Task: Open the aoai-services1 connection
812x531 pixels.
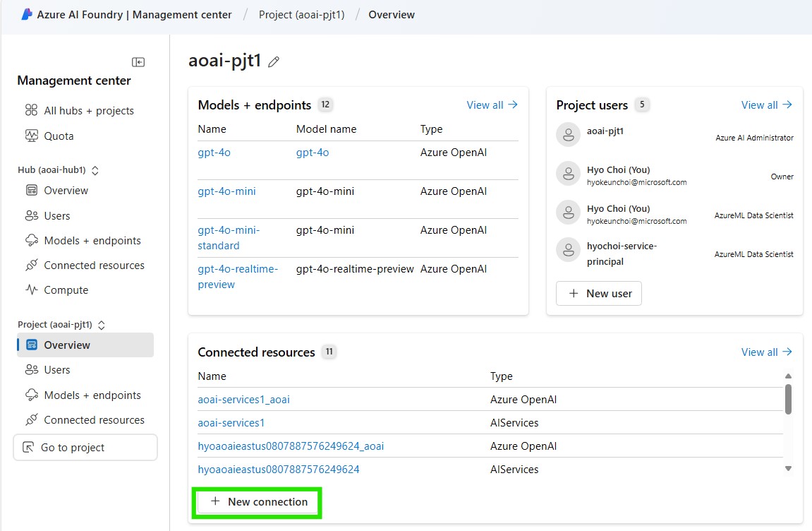Action: tap(231, 423)
